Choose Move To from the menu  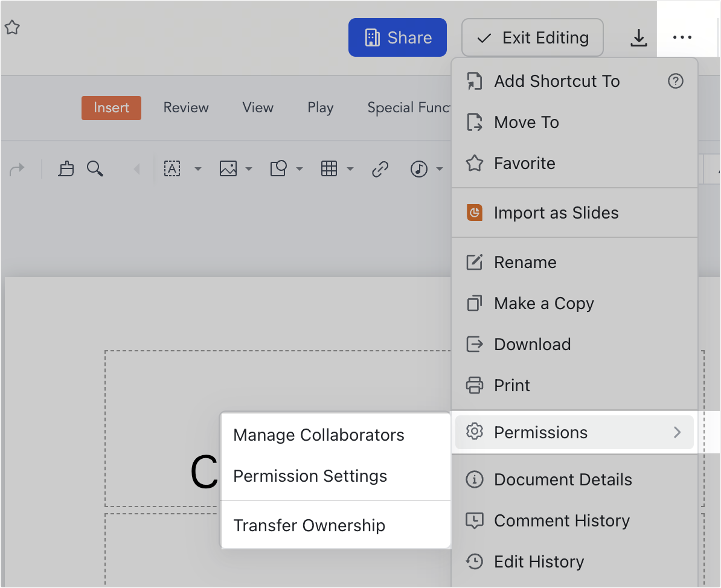[x=575, y=123]
